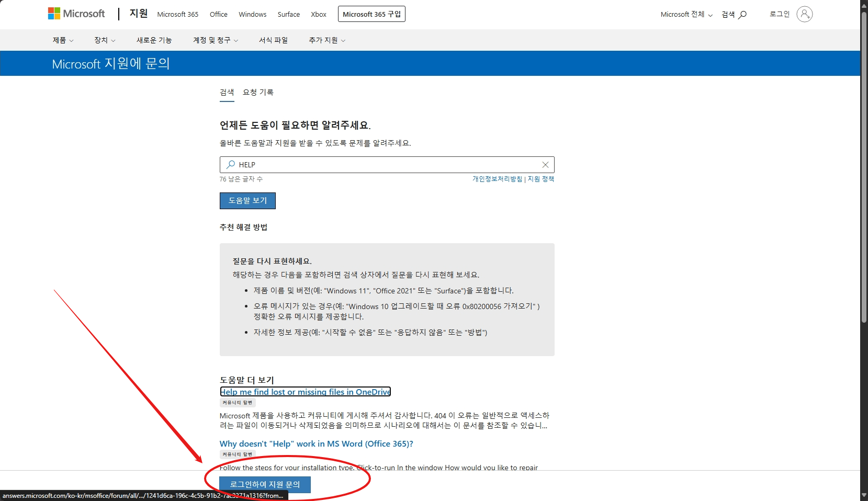Go to Microsoft 365 in top navigation

pyautogui.click(x=178, y=15)
